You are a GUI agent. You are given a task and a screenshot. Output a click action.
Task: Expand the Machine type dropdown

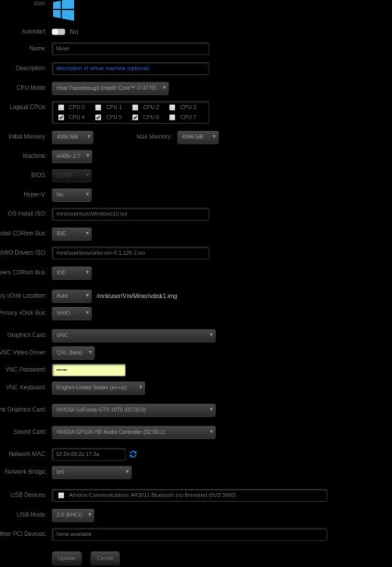72,156
